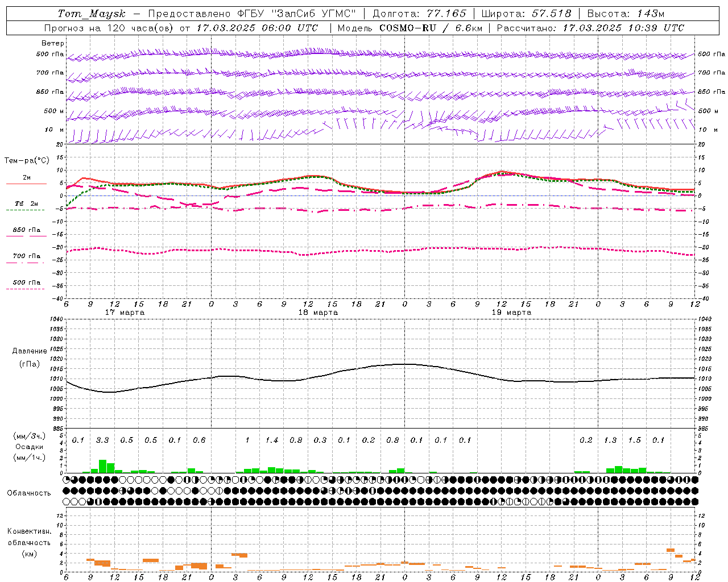Click the "1.3" precipitation value
The height and width of the screenshot is (582, 728).
[610, 440]
